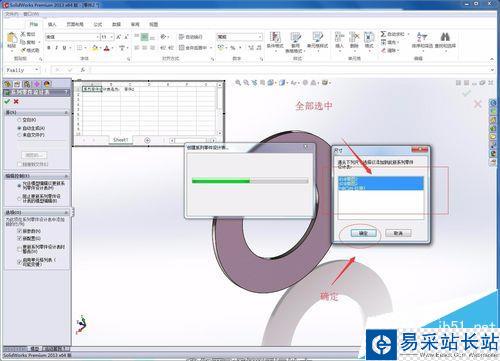This screenshot has height=361, width=500.
Task: Click the insert function fx icon
Action: (x=83, y=70)
